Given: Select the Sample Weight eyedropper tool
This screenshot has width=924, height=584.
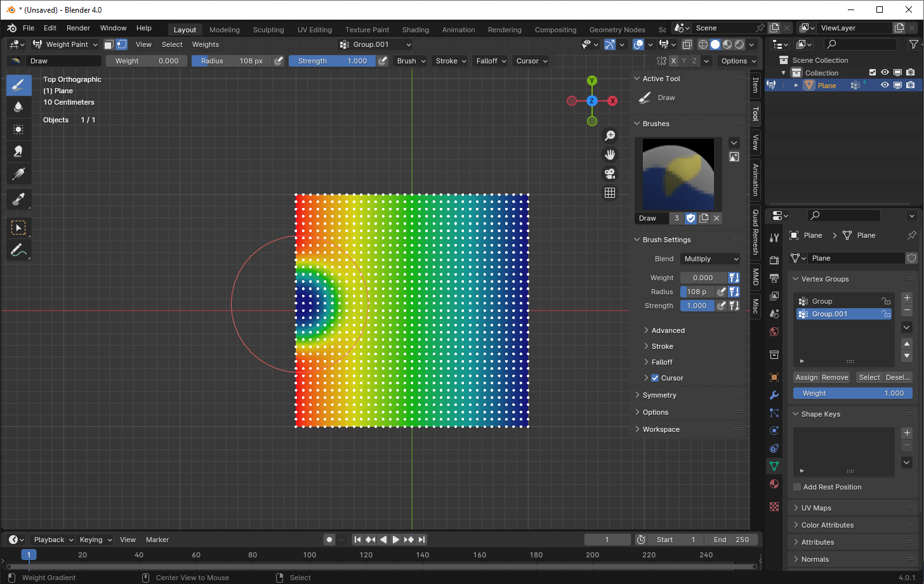Looking at the screenshot, I should pos(18,200).
